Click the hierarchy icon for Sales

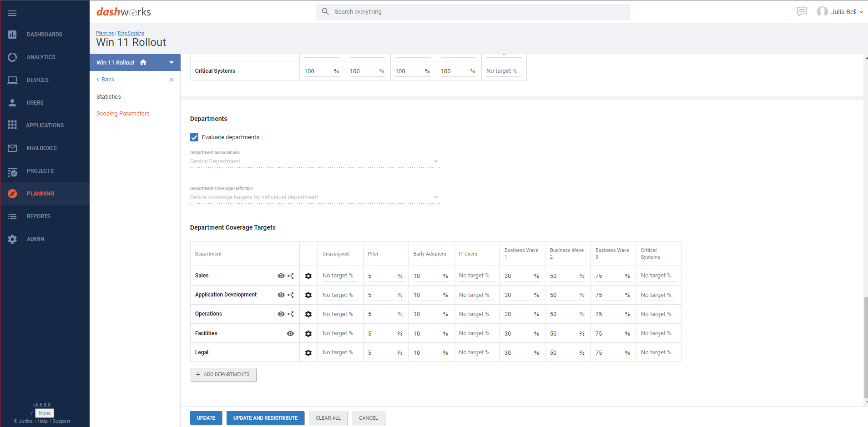pyautogui.click(x=291, y=276)
